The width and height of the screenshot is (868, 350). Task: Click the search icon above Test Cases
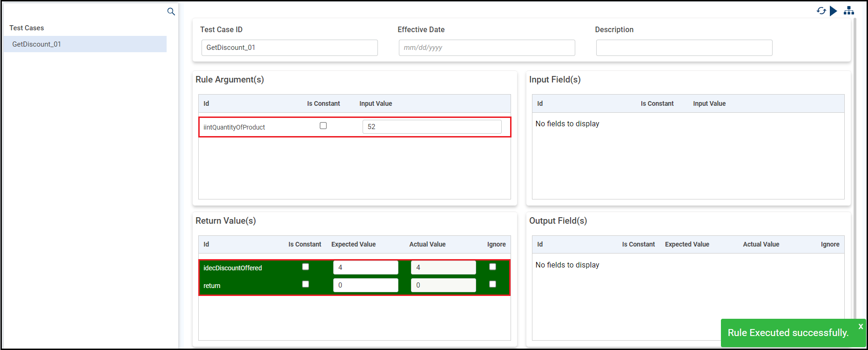coord(171,12)
